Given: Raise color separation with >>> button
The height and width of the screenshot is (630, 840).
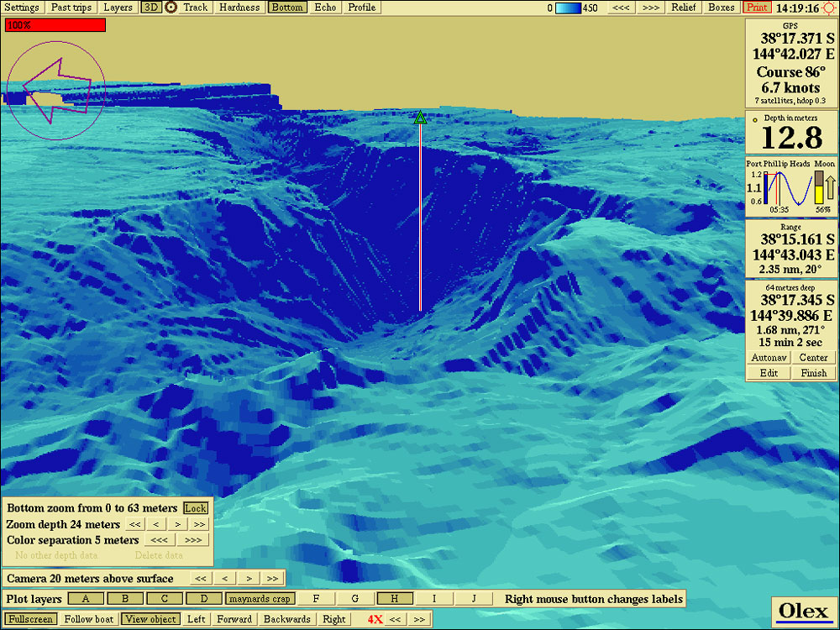Looking at the screenshot, I should 193,540.
